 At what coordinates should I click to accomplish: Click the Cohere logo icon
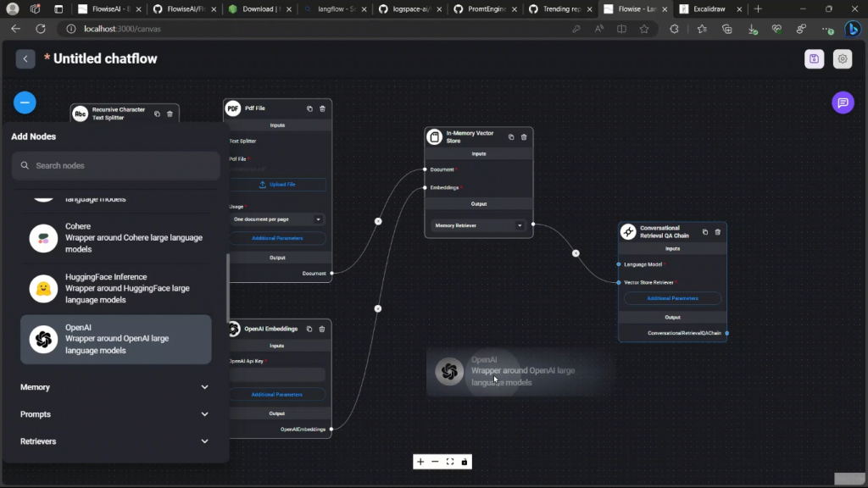tap(43, 238)
